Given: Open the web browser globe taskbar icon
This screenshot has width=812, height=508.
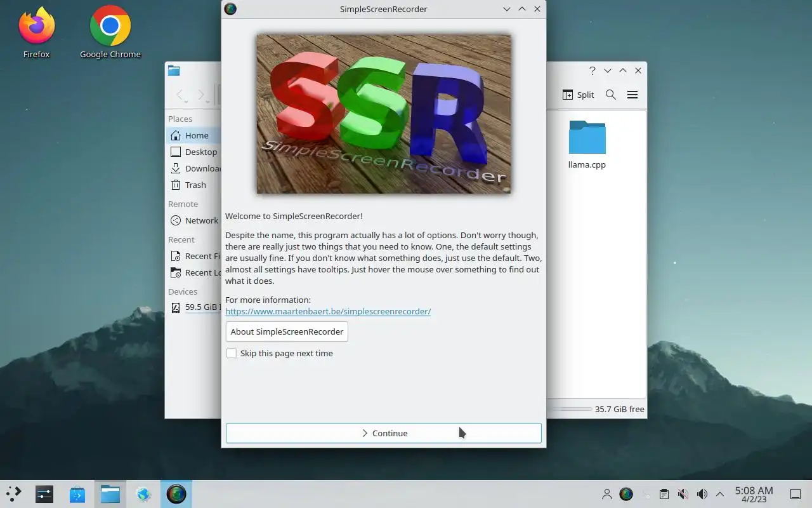Looking at the screenshot, I should (x=143, y=494).
